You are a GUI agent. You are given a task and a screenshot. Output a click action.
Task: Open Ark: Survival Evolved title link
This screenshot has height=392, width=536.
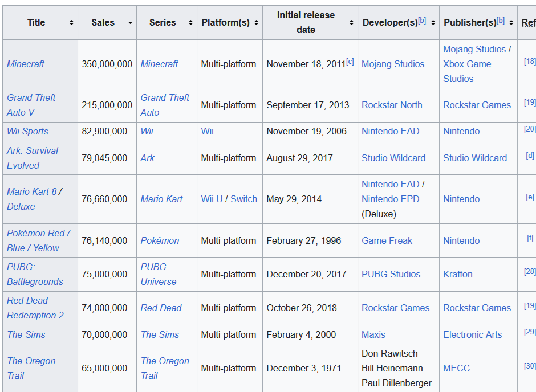[x=33, y=158]
